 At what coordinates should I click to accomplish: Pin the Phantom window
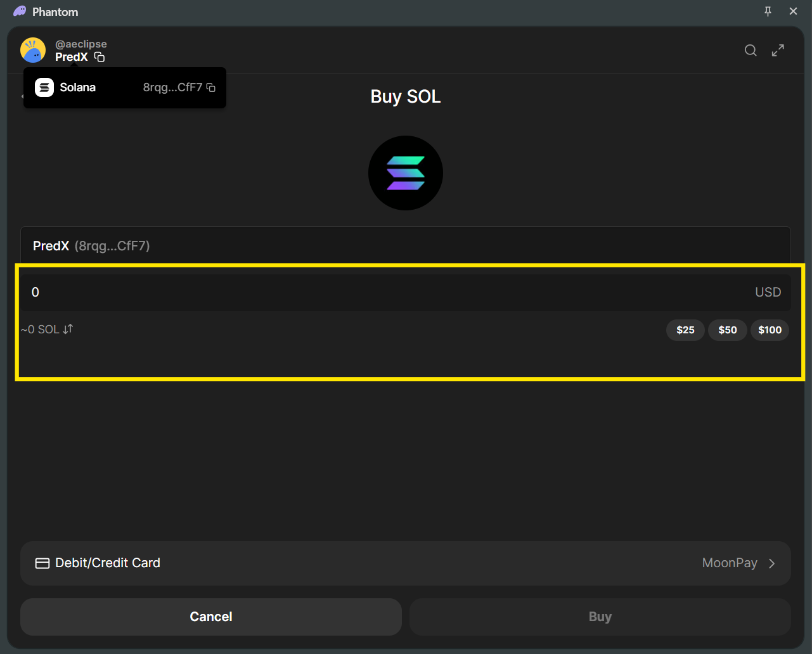[768, 11]
